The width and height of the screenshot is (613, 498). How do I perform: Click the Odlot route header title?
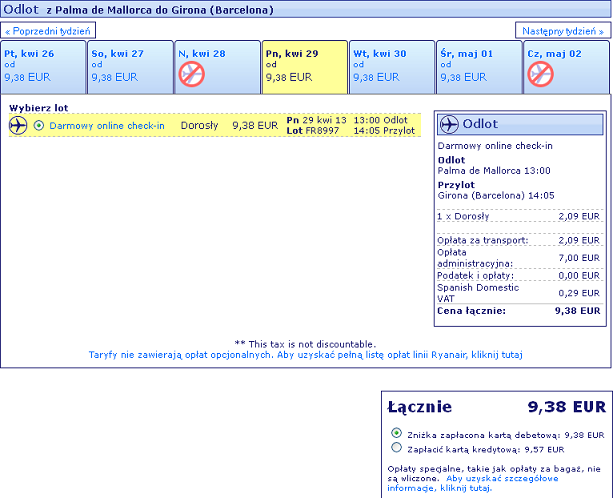tap(139, 9)
